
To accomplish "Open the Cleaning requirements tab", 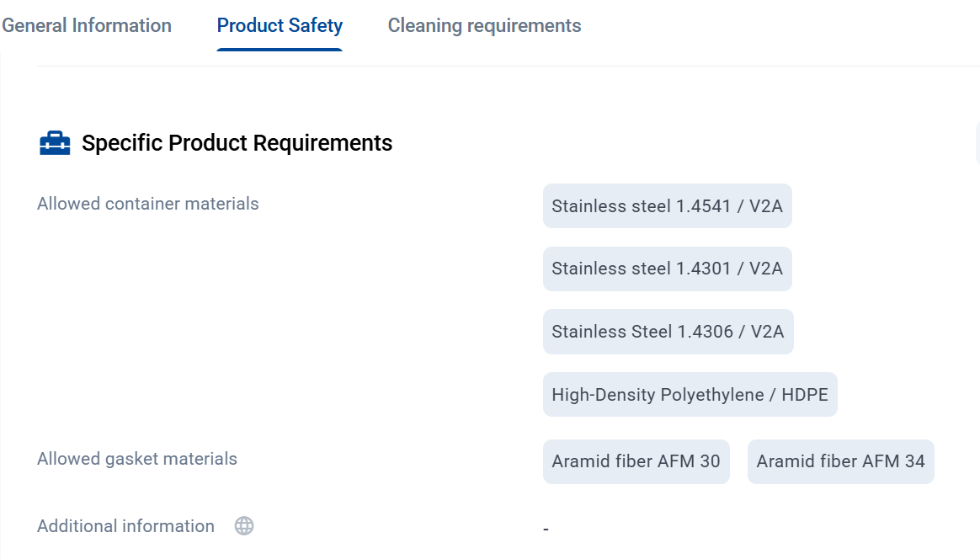I will click(484, 25).
